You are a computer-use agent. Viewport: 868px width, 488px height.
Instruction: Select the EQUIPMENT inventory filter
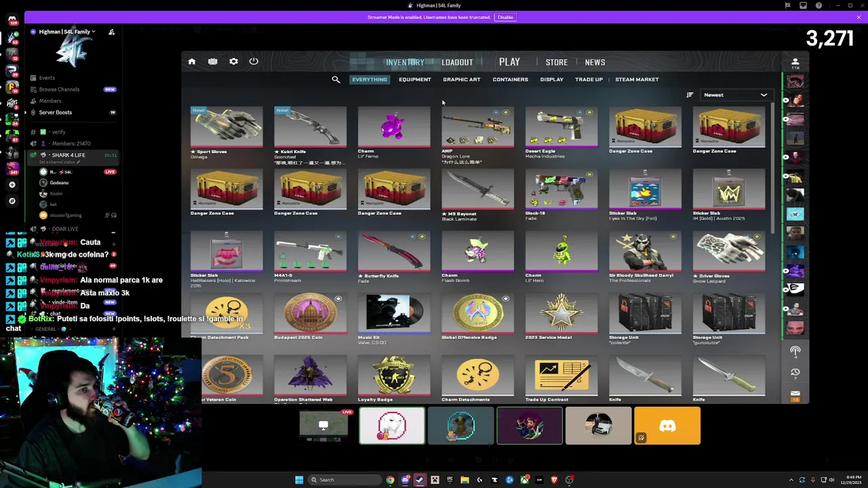point(415,79)
